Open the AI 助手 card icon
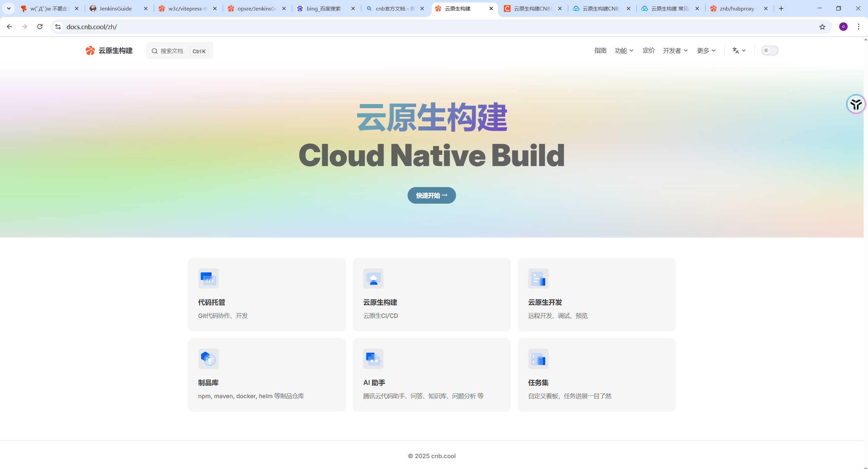This screenshot has height=469, width=868. pyautogui.click(x=373, y=359)
